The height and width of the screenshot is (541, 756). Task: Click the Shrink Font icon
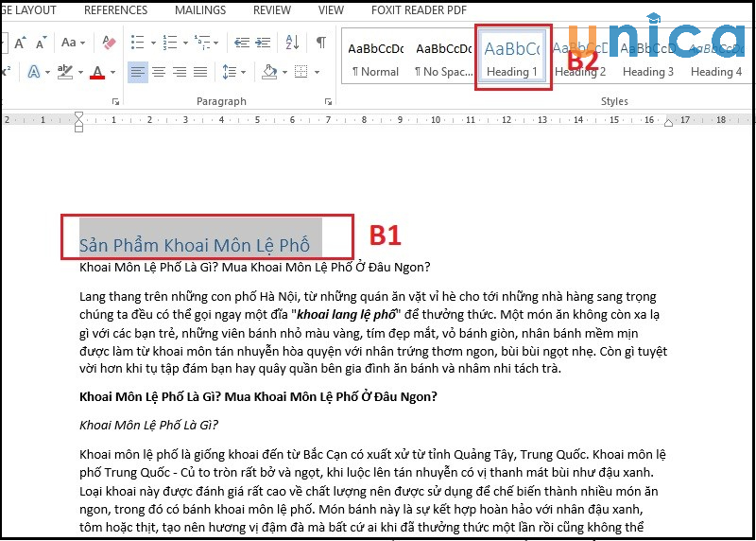pyautogui.click(x=41, y=43)
